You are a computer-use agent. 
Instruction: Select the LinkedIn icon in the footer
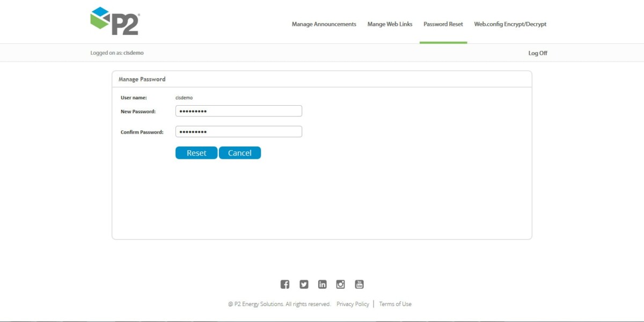pos(322,284)
